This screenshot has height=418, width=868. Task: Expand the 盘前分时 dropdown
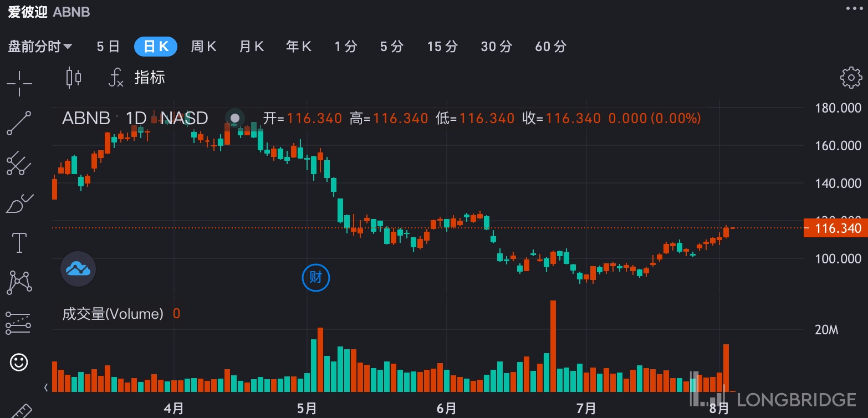[40, 47]
